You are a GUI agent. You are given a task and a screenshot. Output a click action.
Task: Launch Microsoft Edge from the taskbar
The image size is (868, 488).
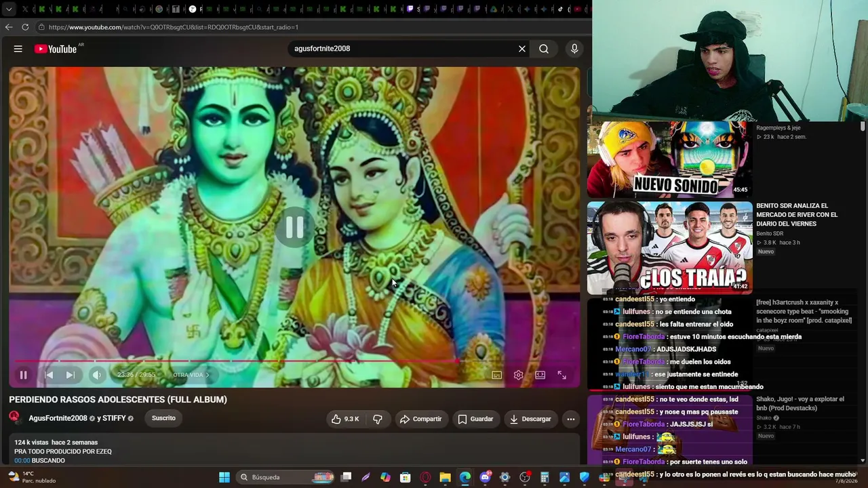465,477
